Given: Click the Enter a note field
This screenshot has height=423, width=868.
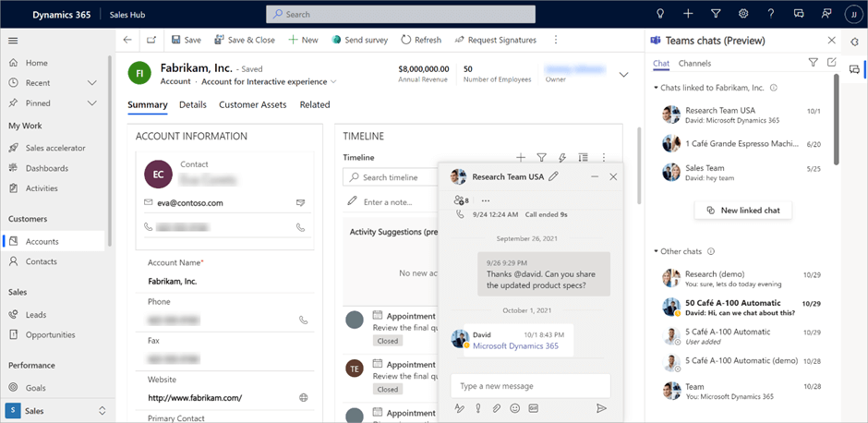Looking at the screenshot, I should click(391, 202).
